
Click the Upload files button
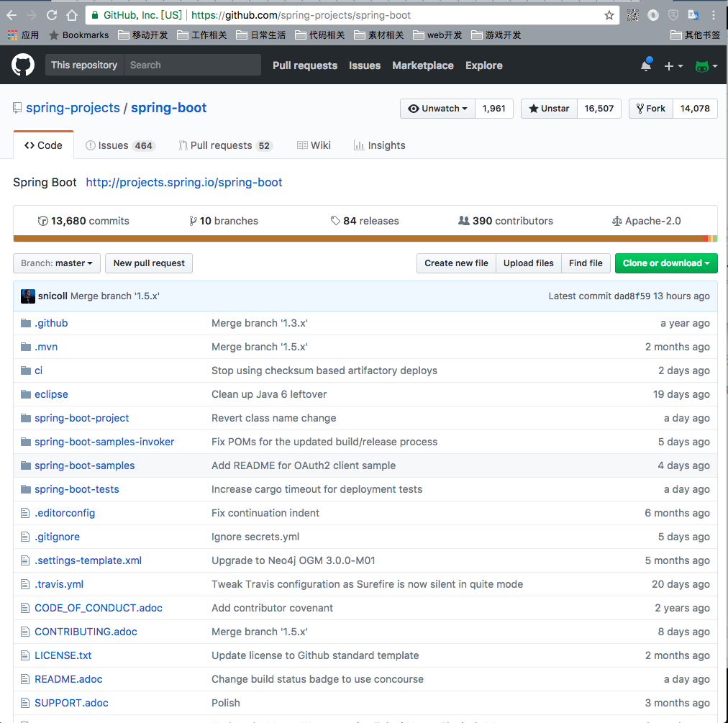pos(528,263)
